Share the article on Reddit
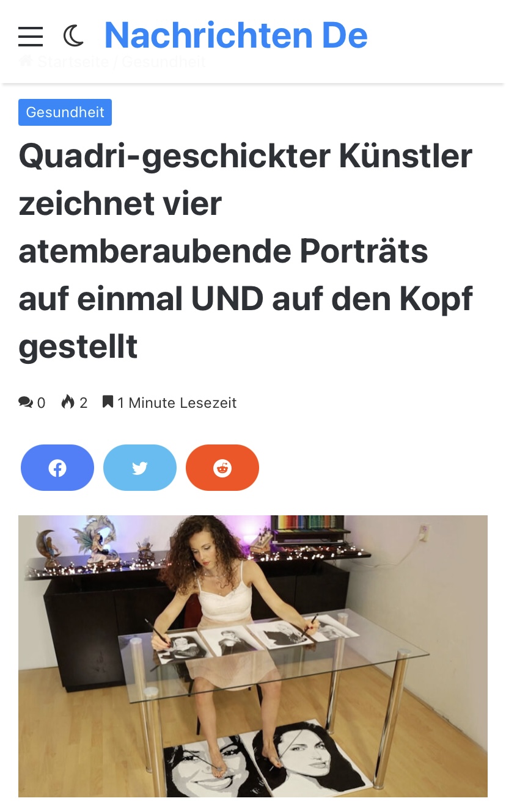 222,468
